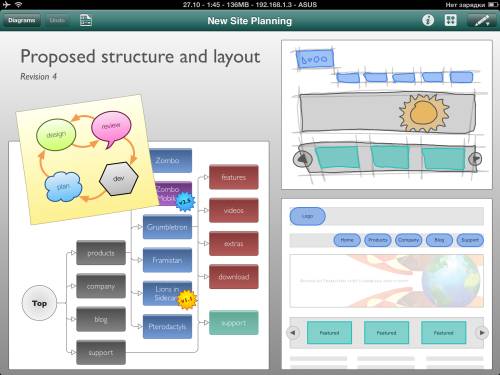Image resolution: width=500 pixels, height=375 pixels.
Task: Tap the Undo button
Action: [x=57, y=20]
